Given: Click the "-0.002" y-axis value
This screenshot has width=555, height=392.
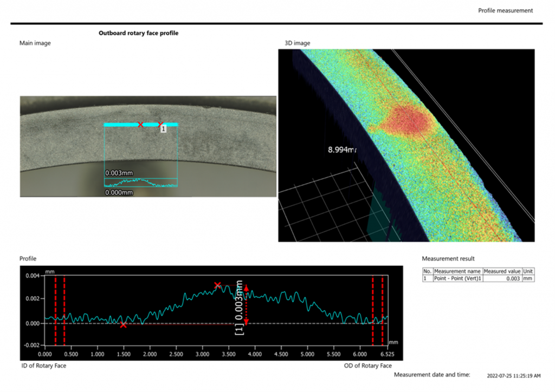Looking at the screenshot, I should click(x=31, y=345).
